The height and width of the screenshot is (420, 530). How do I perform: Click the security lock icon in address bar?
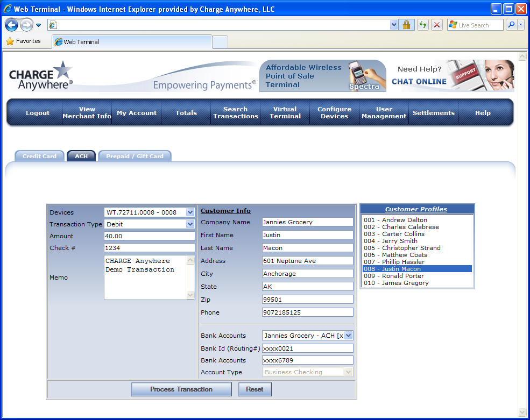(x=407, y=25)
